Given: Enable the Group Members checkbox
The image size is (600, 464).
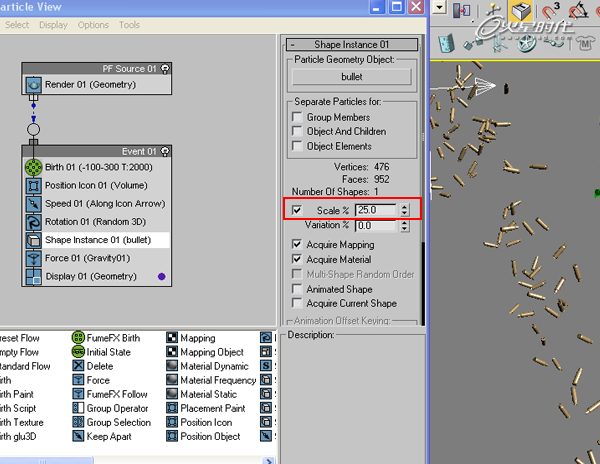Looking at the screenshot, I should 297,117.
